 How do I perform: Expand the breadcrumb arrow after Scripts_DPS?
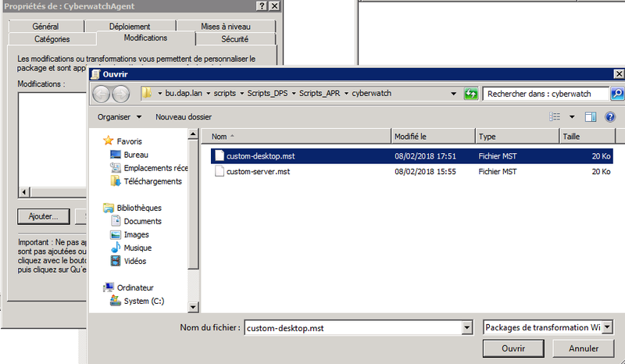click(x=294, y=94)
